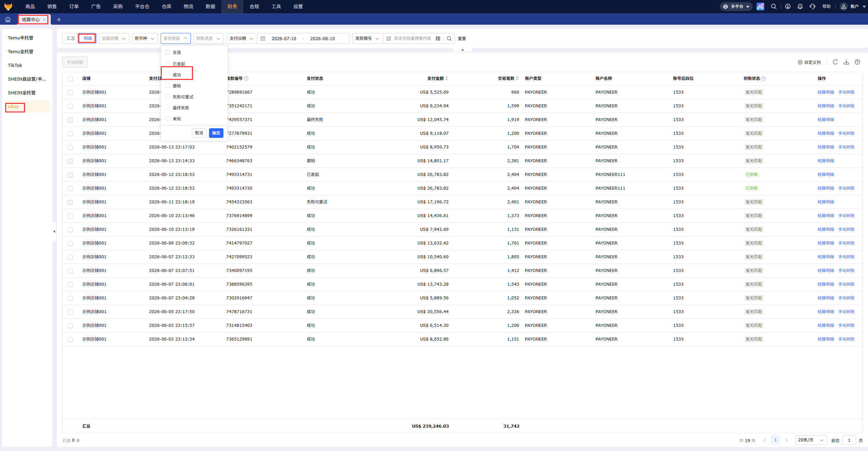Open the 支付日期 type dropdown
Image resolution: width=868 pixels, height=451 pixels.
242,38
